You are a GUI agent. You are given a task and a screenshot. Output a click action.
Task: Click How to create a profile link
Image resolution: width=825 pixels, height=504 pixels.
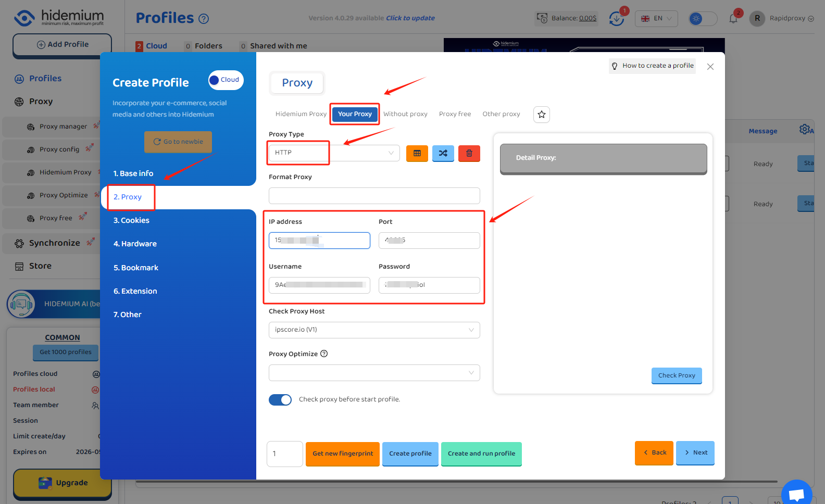tap(652, 66)
